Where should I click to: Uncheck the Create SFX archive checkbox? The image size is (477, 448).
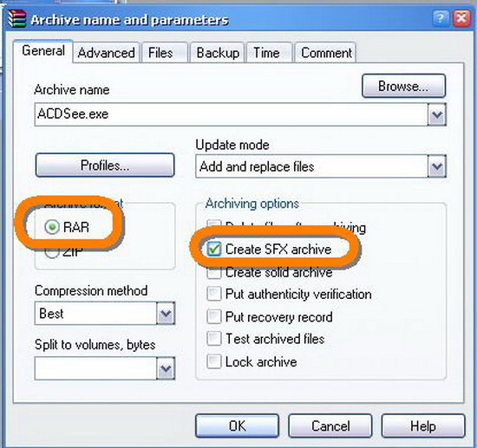[x=214, y=250]
